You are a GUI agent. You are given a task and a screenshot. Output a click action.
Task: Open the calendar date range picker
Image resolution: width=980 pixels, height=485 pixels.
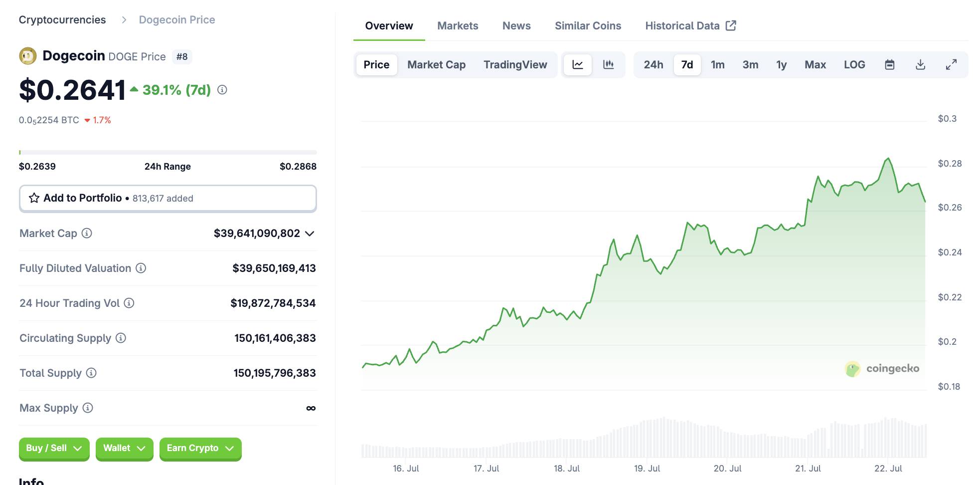[x=890, y=65]
